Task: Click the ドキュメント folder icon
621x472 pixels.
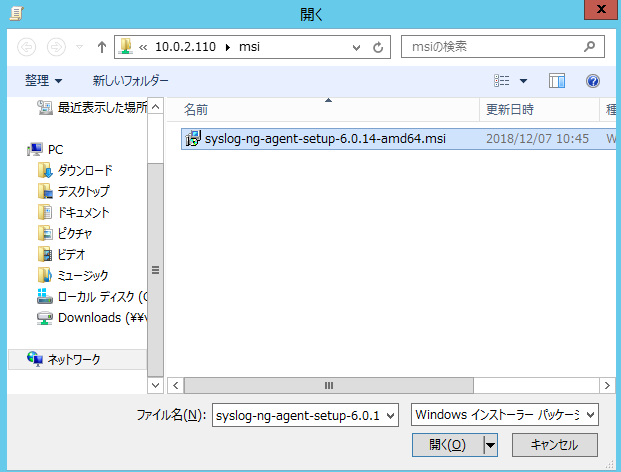Action: click(x=45, y=213)
